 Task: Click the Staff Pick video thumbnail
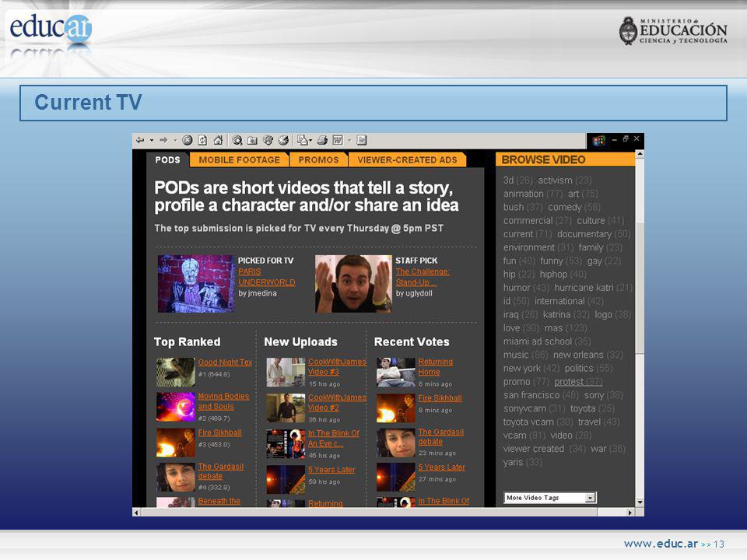[353, 284]
